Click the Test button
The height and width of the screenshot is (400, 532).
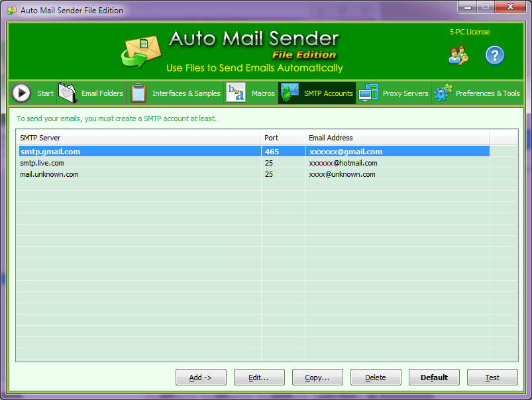click(493, 377)
